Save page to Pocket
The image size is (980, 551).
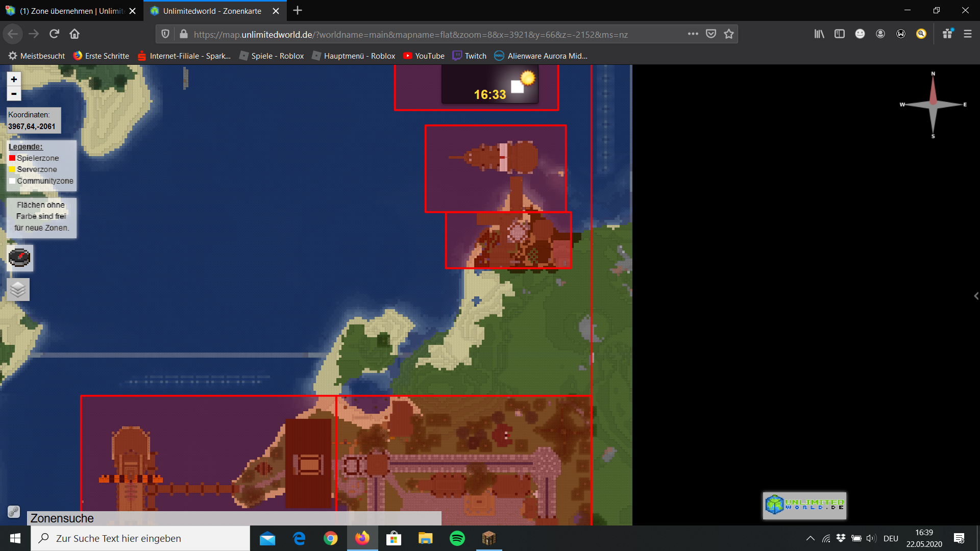click(x=710, y=34)
